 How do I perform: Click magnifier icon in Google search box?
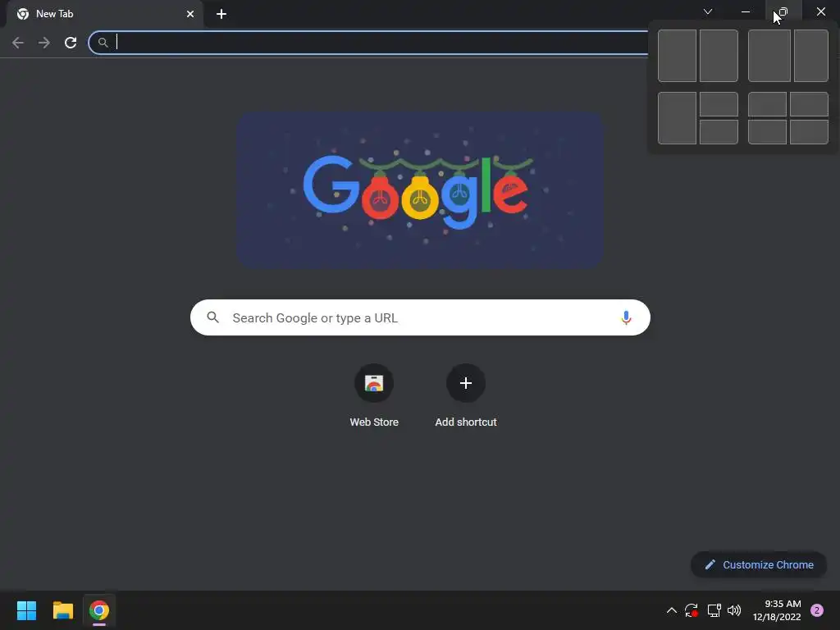pos(212,317)
